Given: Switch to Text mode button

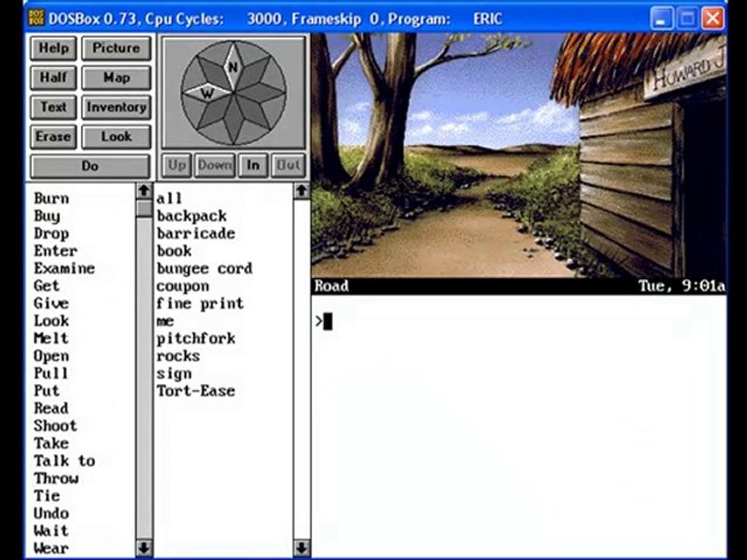Looking at the screenshot, I should coord(54,107).
